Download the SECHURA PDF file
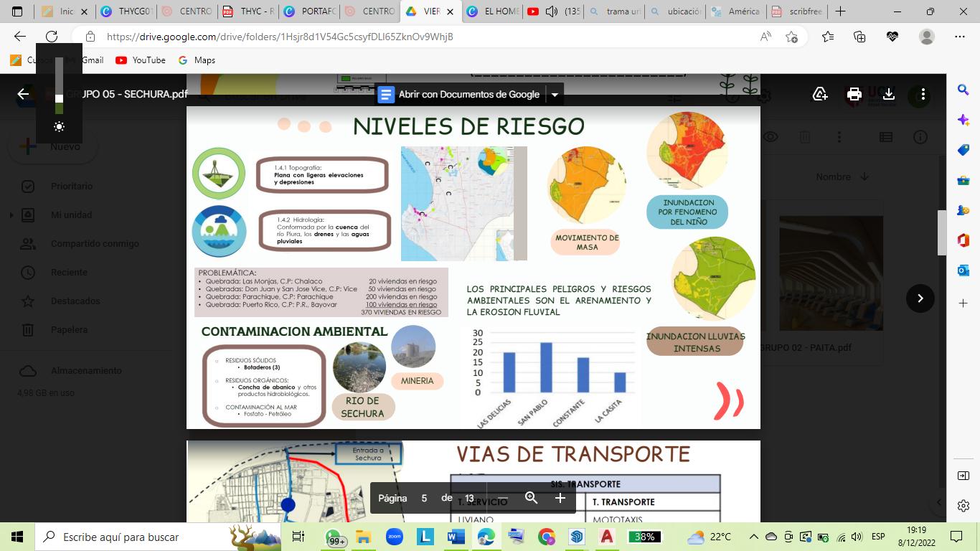The width and height of the screenshot is (980, 551). coord(888,94)
